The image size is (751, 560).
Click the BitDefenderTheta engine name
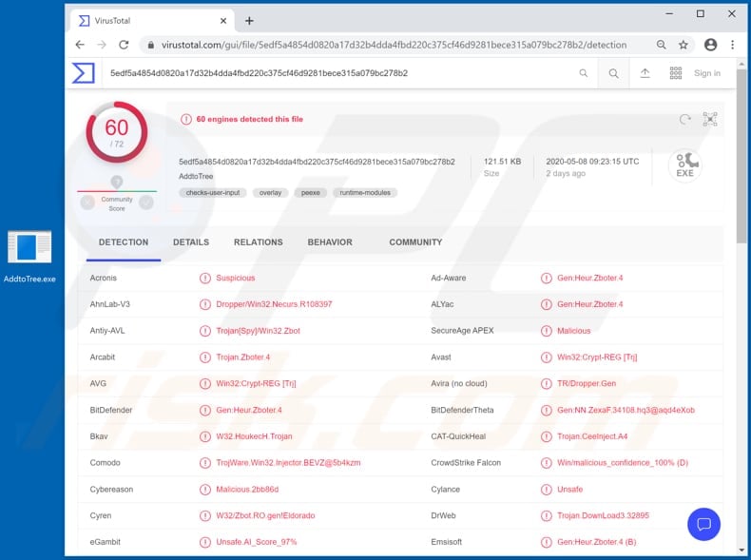point(462,410)
